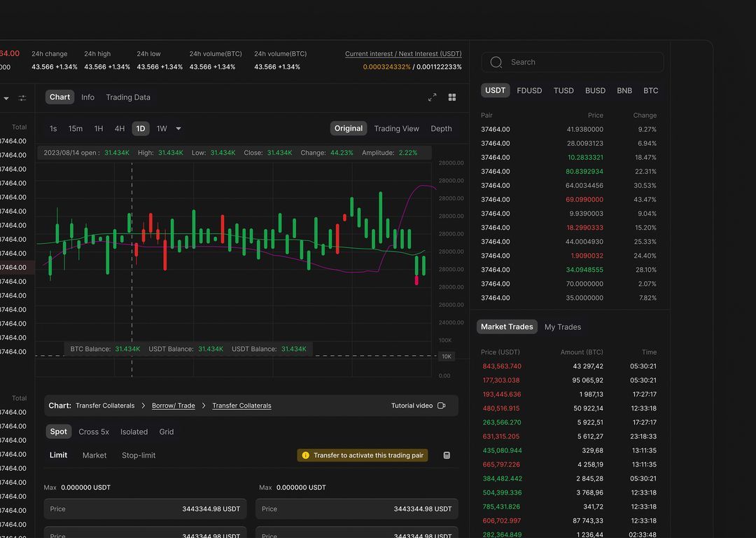Select the BTC market tab
Image resolution: width=756 pixels, height=538 pixels.
point(651,90)
